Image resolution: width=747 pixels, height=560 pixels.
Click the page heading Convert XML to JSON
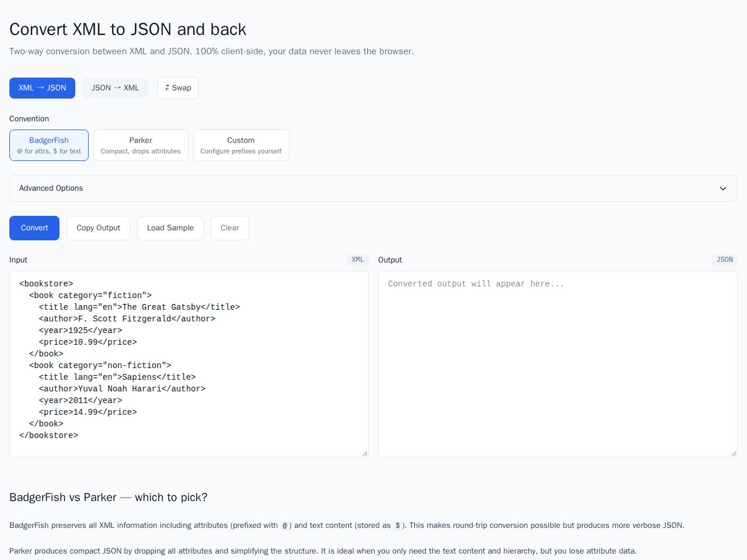click(128, 29)
